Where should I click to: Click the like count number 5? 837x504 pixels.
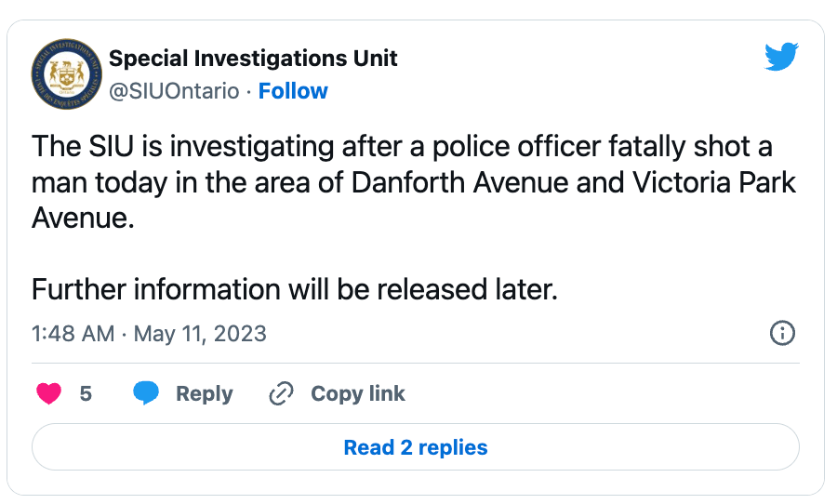tap(86, 393)
